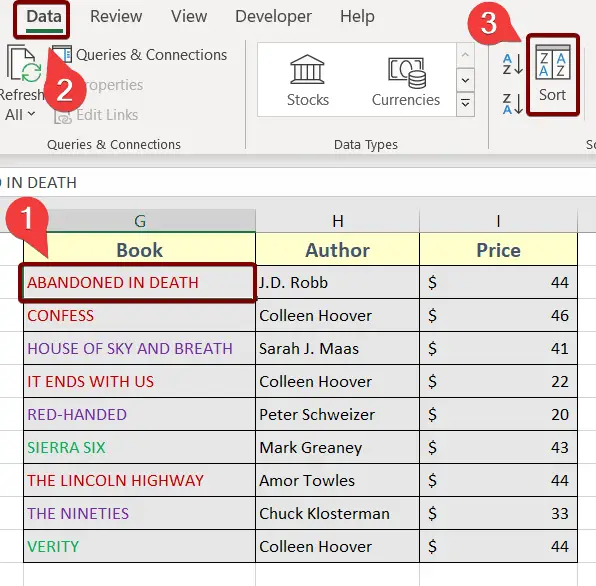This screenshot has height=586, width=596.
Task: Open the custom Sort dialog
Action: [553, 75]
